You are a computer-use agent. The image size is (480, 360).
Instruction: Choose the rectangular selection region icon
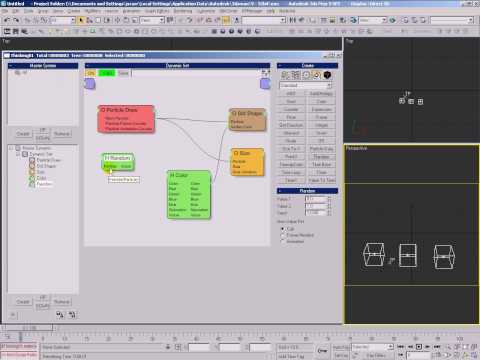98,20
